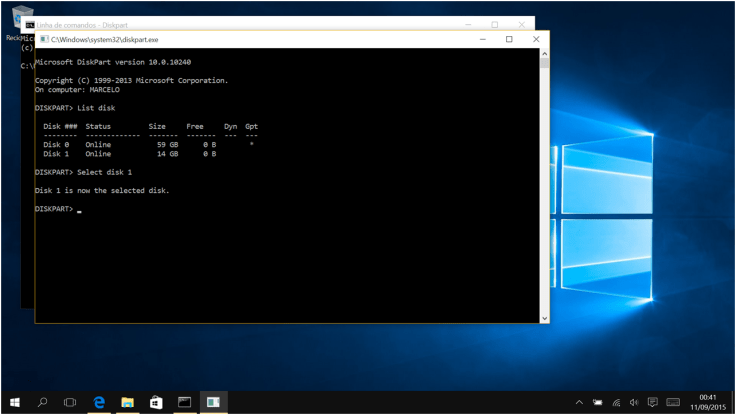Launch Microsoft Edge from the taskbar
This screenshot has width=736, height=415.
point(100,402)
